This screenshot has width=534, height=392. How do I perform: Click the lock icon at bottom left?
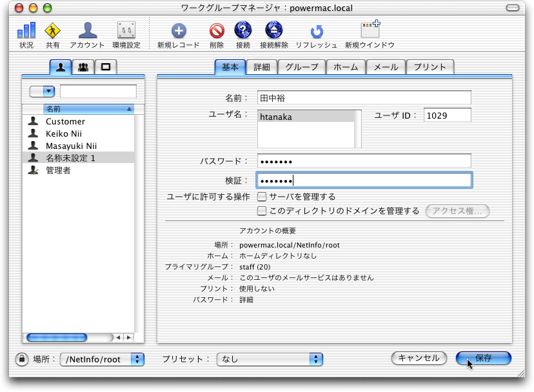click(21, 359)
